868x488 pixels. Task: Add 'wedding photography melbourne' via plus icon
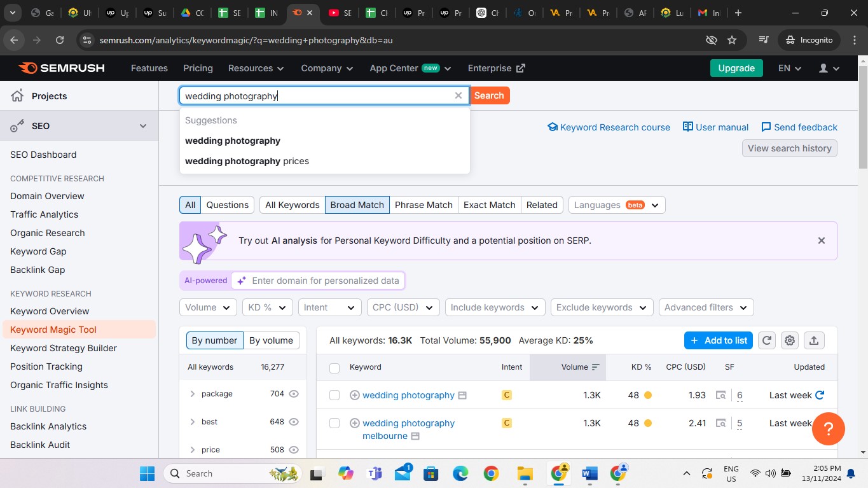coord(355,423)
